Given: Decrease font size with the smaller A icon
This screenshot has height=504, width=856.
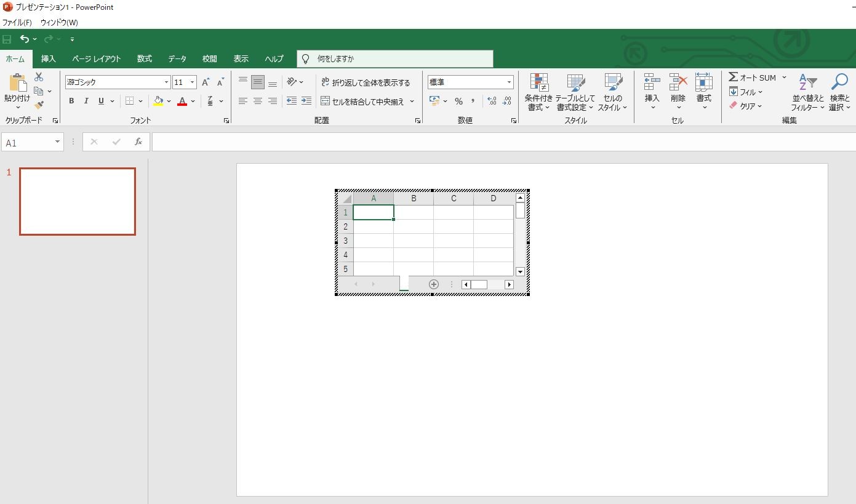Looking at the screenshot, I should [x=220, y=82].
